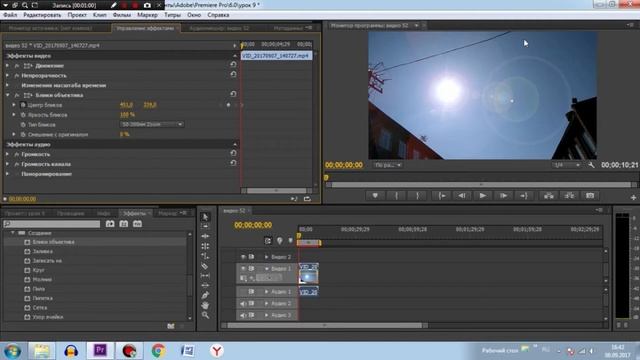Screen dimensions: 640x360
Task: Click the Lift button
Action: [x=549, y=196]
